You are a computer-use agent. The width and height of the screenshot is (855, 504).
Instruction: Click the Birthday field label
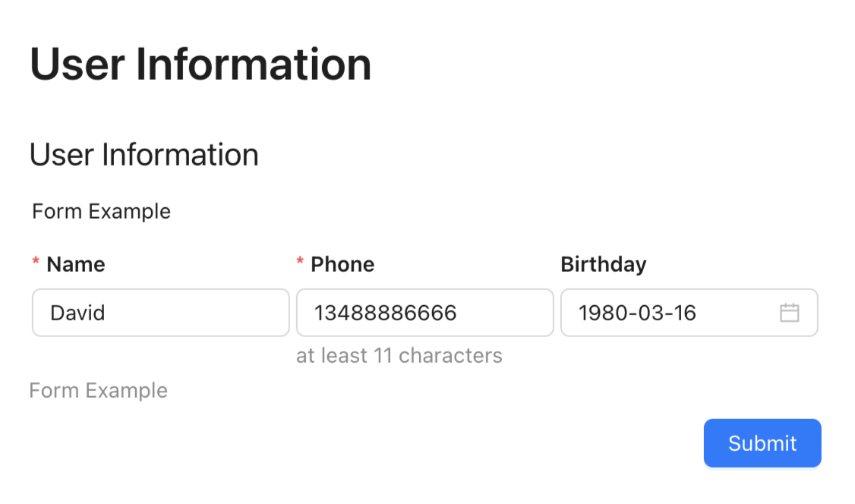pyautogui.click(x=603, y=264)
